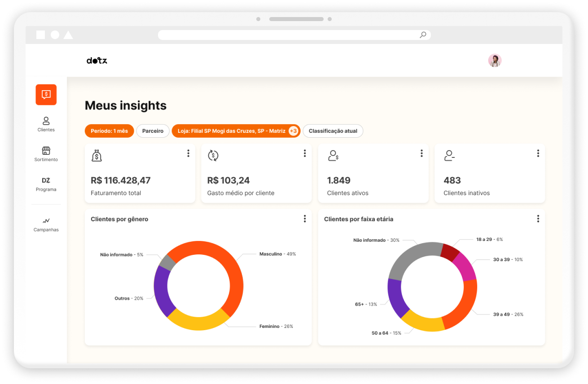The width and height of the screenshot is (588, 384).
Task: Click the Não informado - 30% label
Action: click(x=376, y=240)
